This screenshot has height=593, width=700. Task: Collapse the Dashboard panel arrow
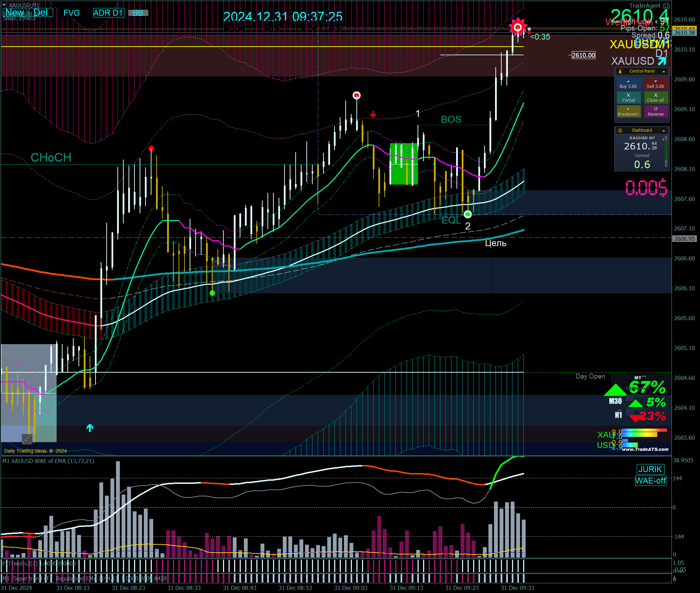[x=664, y=130]
